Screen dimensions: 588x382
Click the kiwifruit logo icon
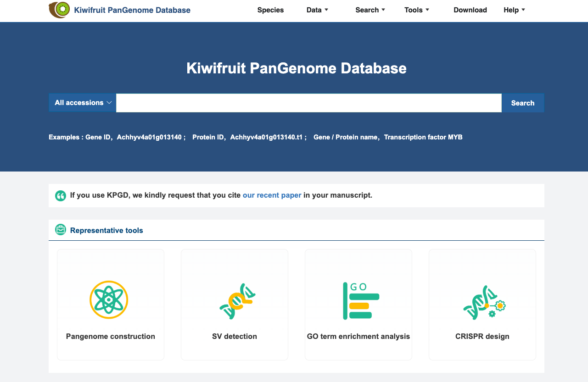[x=59, y=10]
